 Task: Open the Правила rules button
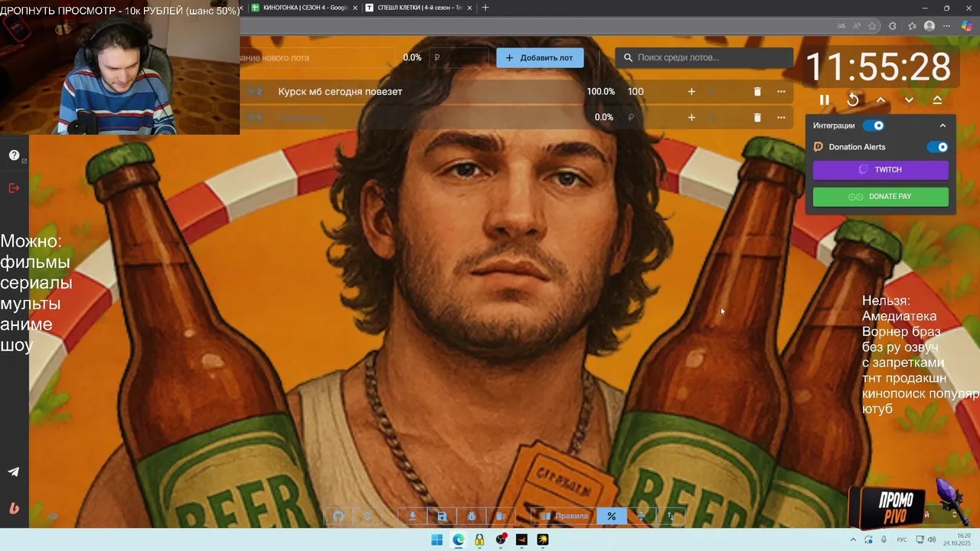[x=563, y=516]
